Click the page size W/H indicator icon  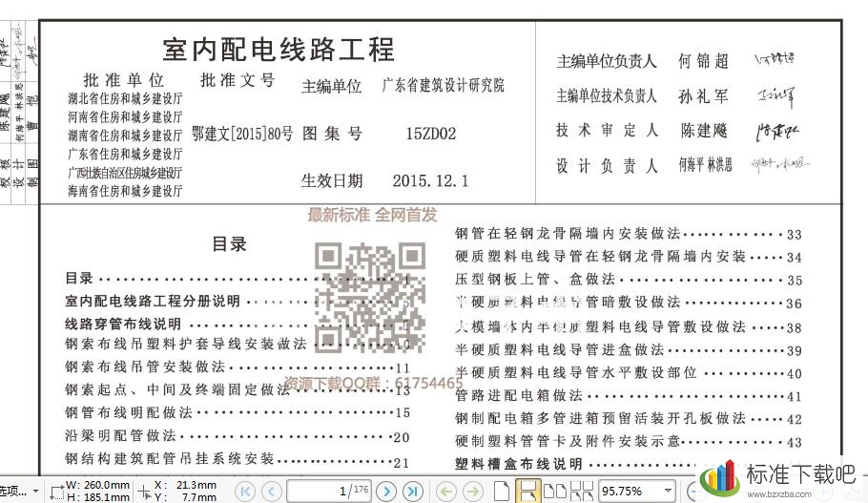tap(56, 492)
